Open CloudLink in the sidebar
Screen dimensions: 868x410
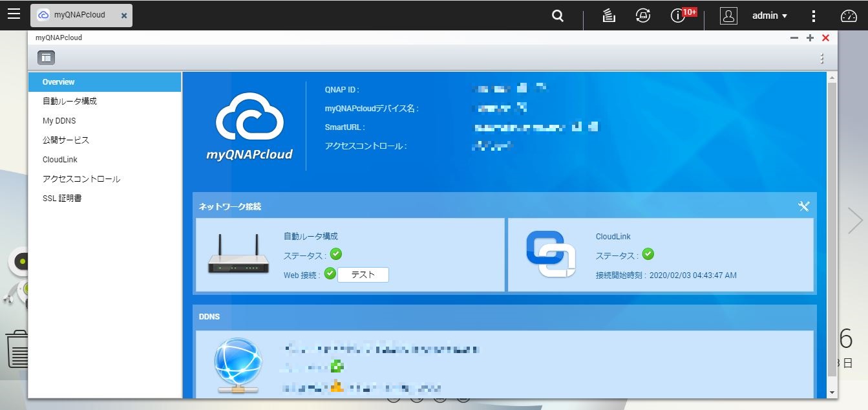(x=105, y=160)
